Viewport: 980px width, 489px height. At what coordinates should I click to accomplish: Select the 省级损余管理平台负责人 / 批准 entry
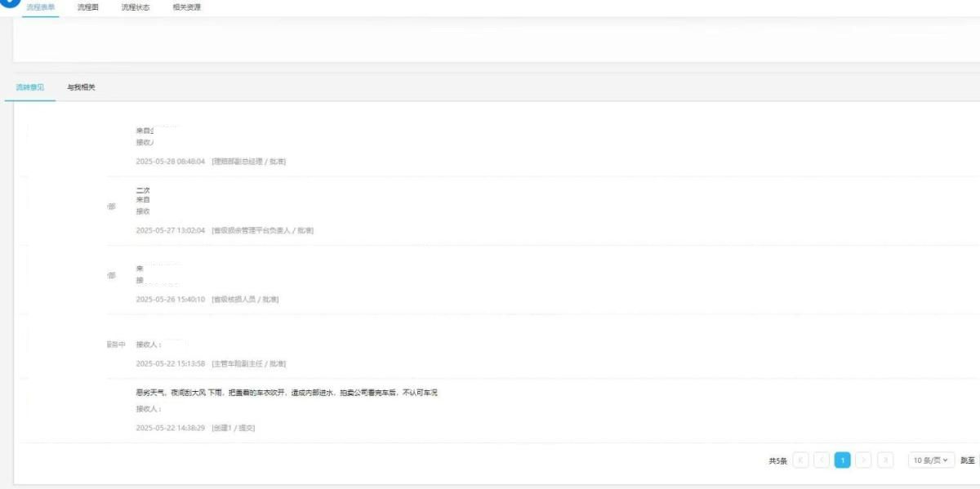click(x=262, y=230)
